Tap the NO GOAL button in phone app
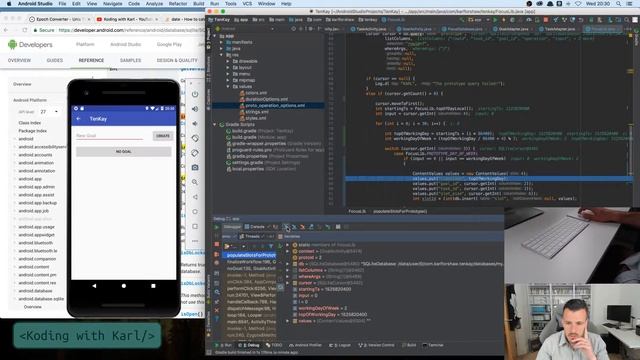Image resolution: width=640 pixels, height=360 pixels. click(124, 151)
